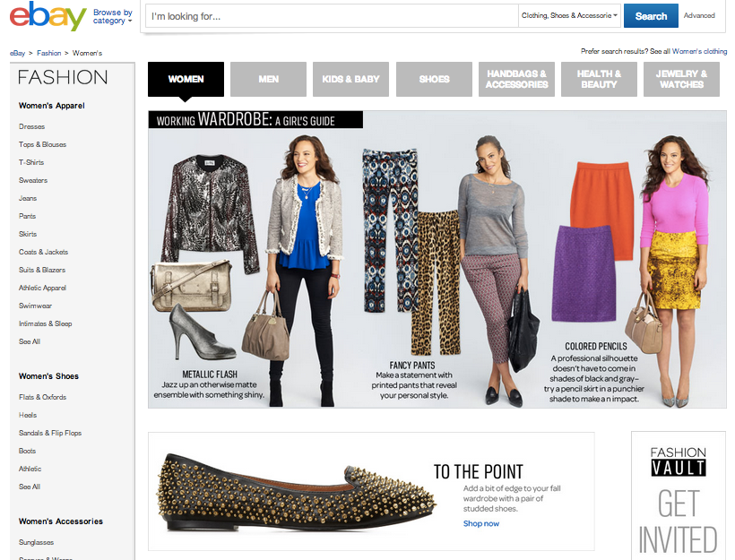The width and height of the screenshot is (735, 560).
Task: Click See All under Women's Apparel
Action: pos(30,341)
